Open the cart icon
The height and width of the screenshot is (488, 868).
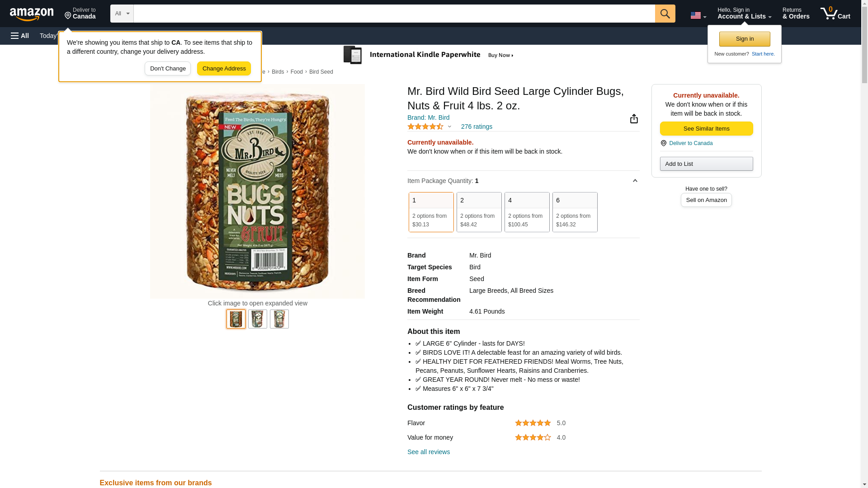pyautogui.click(x=835, y=14)
